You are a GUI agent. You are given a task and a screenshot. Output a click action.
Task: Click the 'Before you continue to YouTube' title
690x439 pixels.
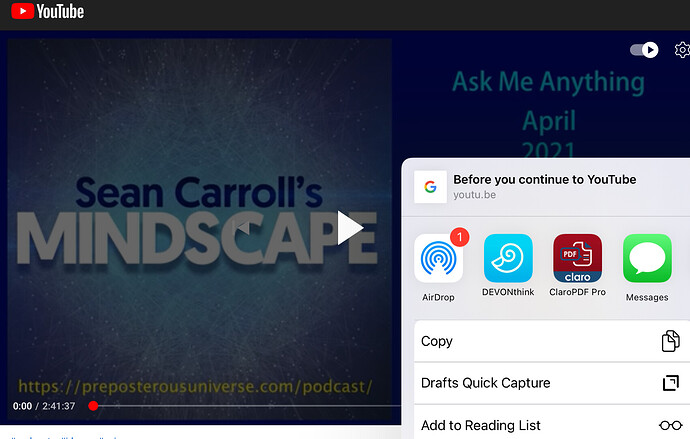tap(544, 179)
